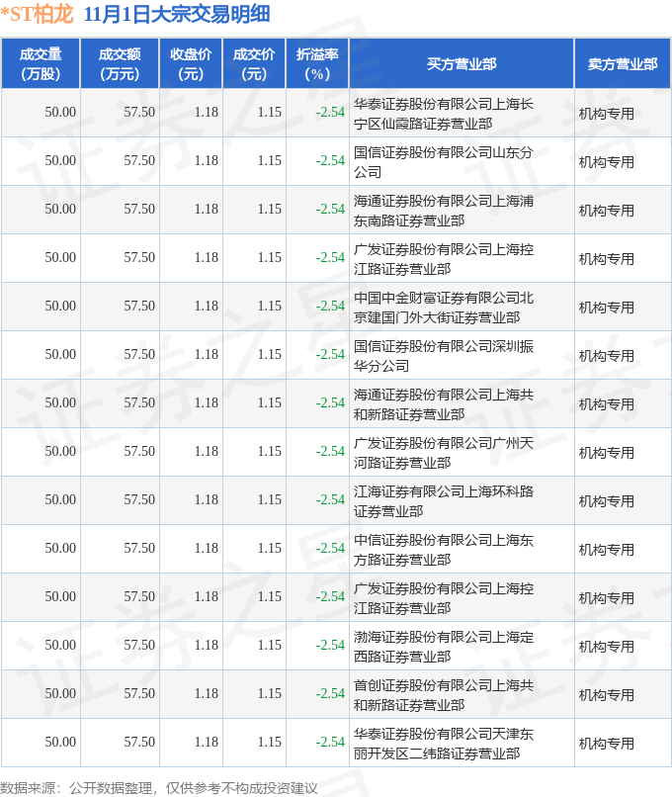Click 1.18 in the 中国中金财富证券 row

(x=207, y=306)
